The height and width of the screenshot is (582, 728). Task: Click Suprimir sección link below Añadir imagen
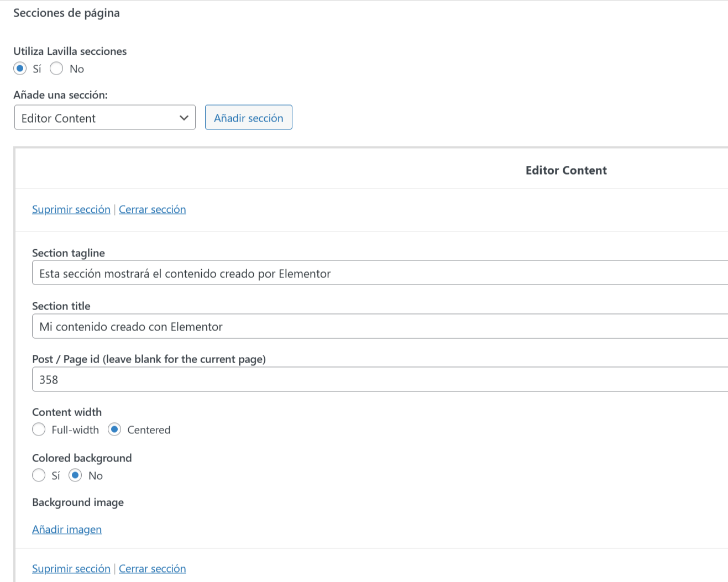[71, 569]
